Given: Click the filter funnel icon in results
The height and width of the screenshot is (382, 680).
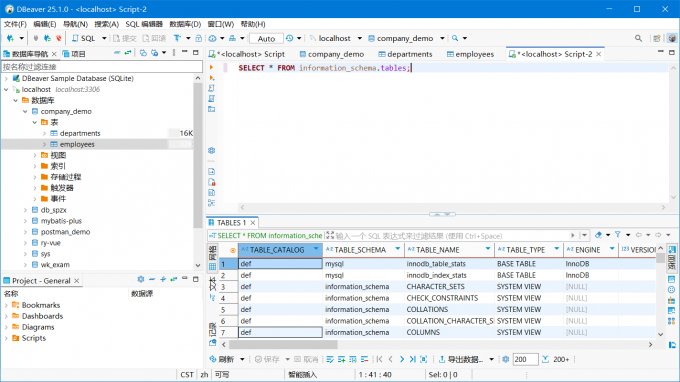Looking at the screenshot, I should (x=618, y=235).
